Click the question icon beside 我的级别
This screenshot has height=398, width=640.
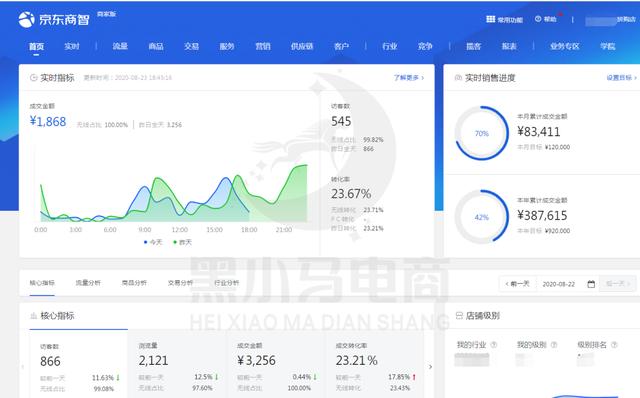554,345
